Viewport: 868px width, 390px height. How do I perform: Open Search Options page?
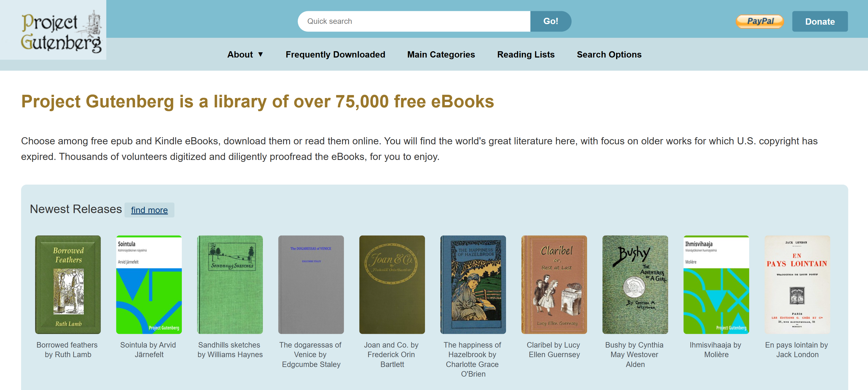pyautogui.click(x=608, y=54)
